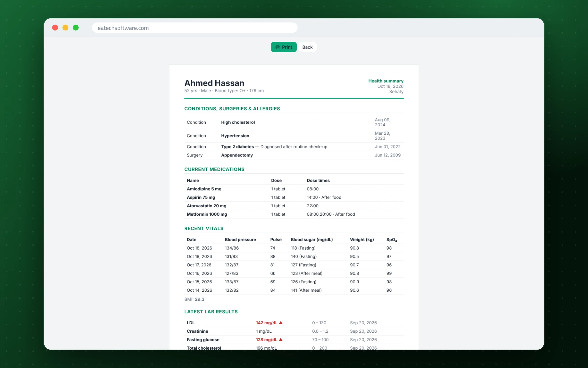Click the Mar 28, 2023 date
Image resolution: width=588 pixels, height=368 pixels.
[x=382, y=136]
